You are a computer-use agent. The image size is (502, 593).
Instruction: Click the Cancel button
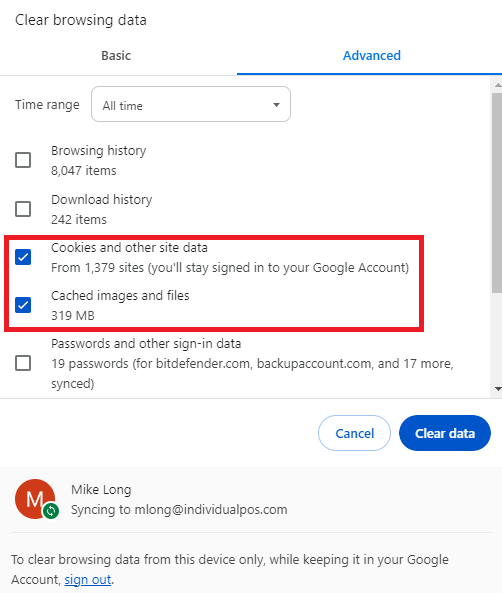(354, 433)
